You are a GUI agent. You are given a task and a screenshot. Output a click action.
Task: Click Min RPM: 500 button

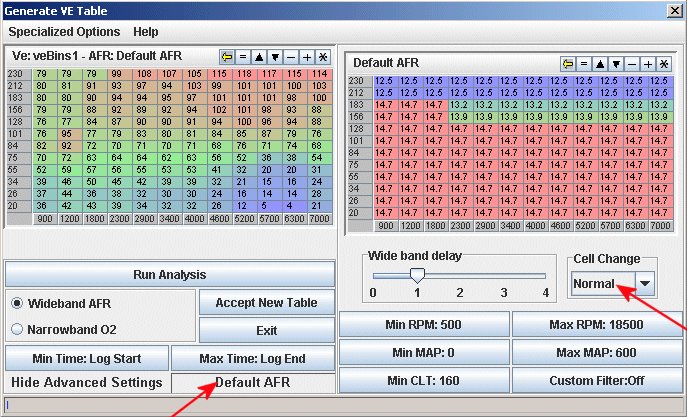pyautogui.click(x=424, y=325)
